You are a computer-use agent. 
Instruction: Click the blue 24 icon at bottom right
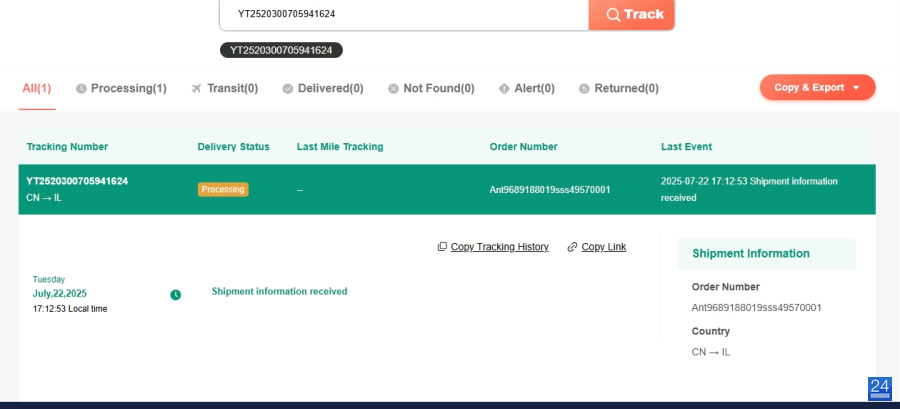tap(880, 388)
